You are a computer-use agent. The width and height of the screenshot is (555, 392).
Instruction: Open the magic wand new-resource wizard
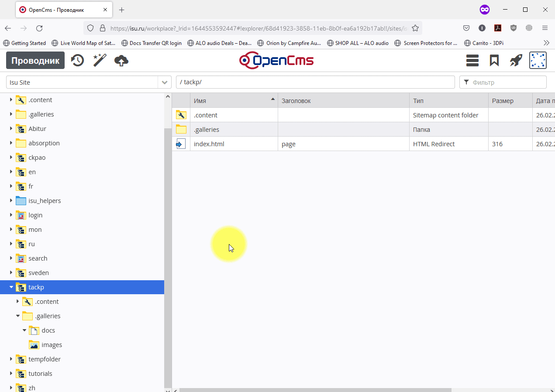pos(100,60)
